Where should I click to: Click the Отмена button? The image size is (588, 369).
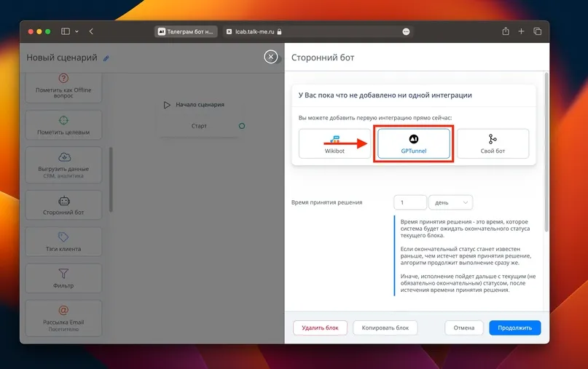tap(464, 328)
